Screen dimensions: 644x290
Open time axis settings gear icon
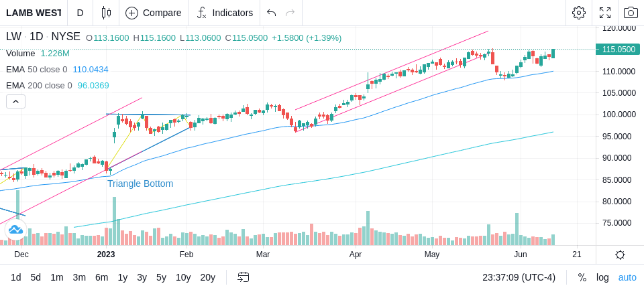620,255
